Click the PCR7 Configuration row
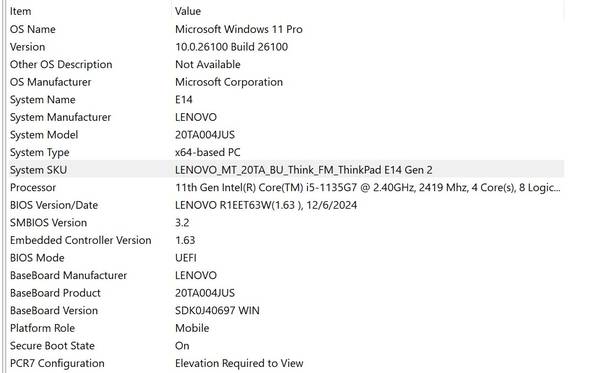Screen dimensions: 600x373 tap(285, 363)
